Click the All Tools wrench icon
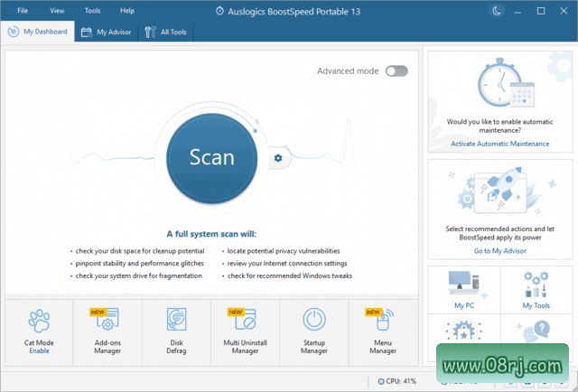 tap(150, 33)
